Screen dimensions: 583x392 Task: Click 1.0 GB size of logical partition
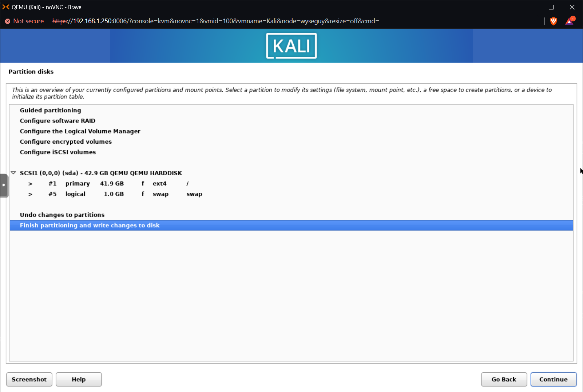[x=114, y=194]
